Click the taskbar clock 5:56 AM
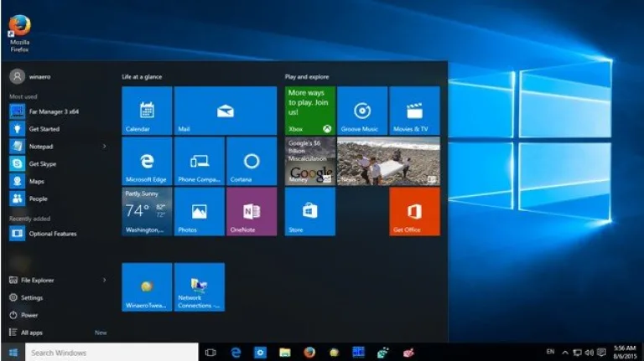Screen dimensions: 644x361 tap(625, 353)
